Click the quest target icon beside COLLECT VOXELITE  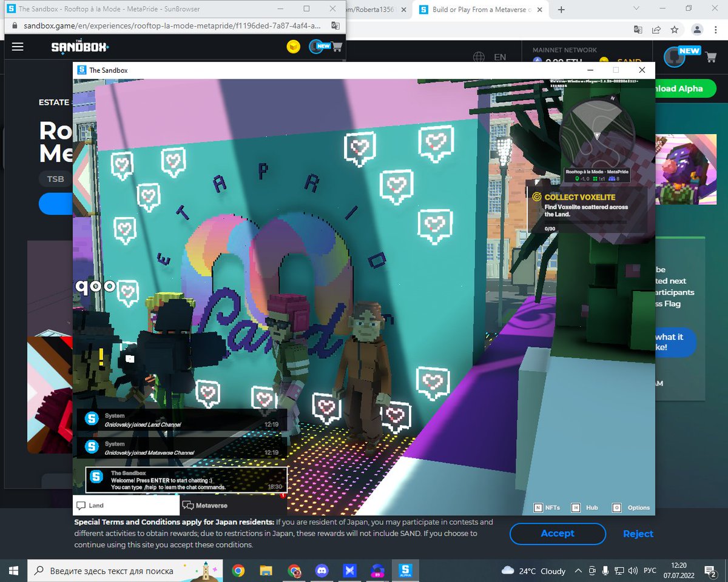(x=536, y=197)
